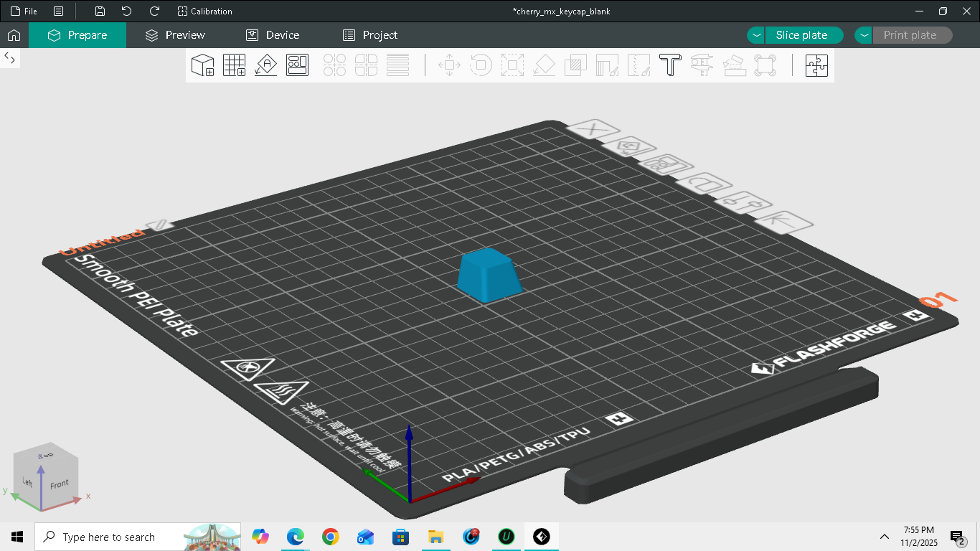Click the Left face of view cube
The image size is (980, 551).
pyautogui.click(x=28, y=482)
